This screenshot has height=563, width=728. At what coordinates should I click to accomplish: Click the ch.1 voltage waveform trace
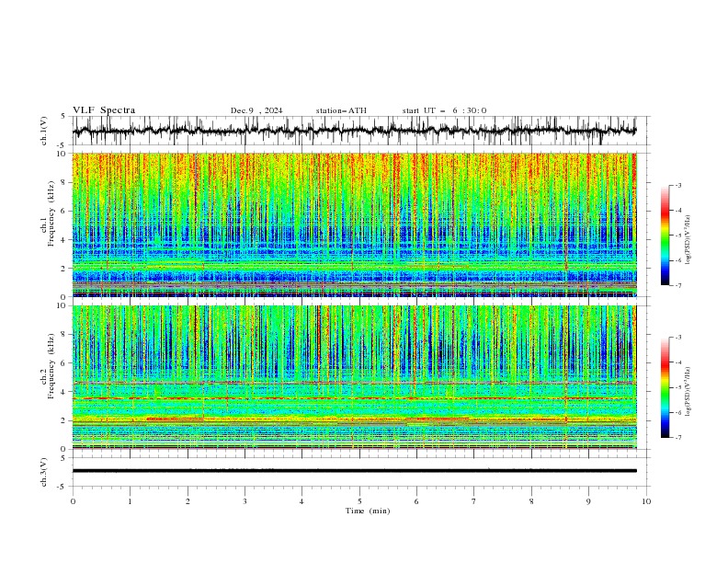point(354,131)
